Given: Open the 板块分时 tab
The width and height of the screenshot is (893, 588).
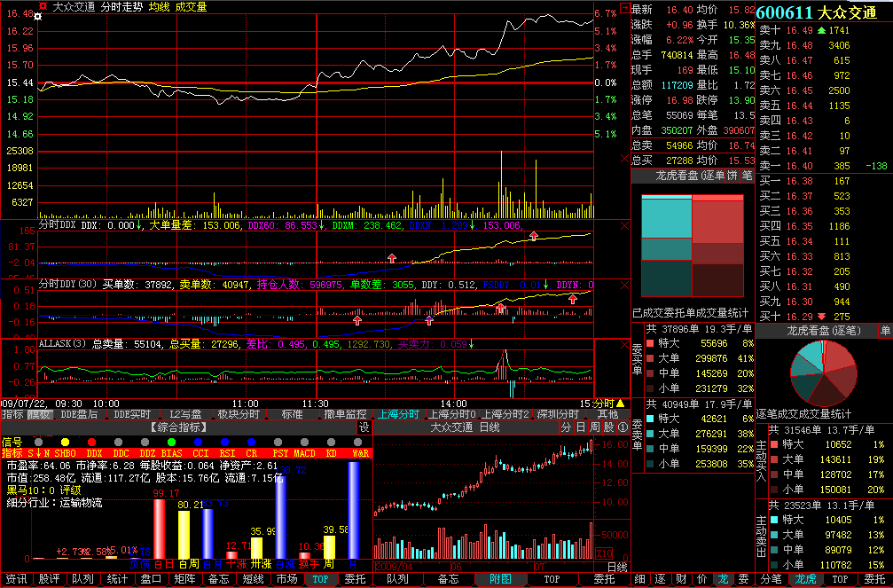Looking at the screenshot, I should point(239,414).
